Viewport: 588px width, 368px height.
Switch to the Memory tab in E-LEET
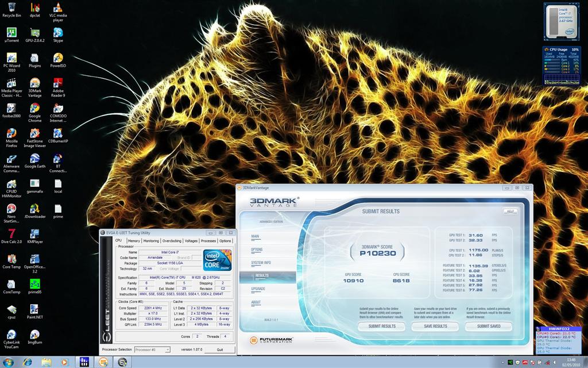[x=133, y=241]
